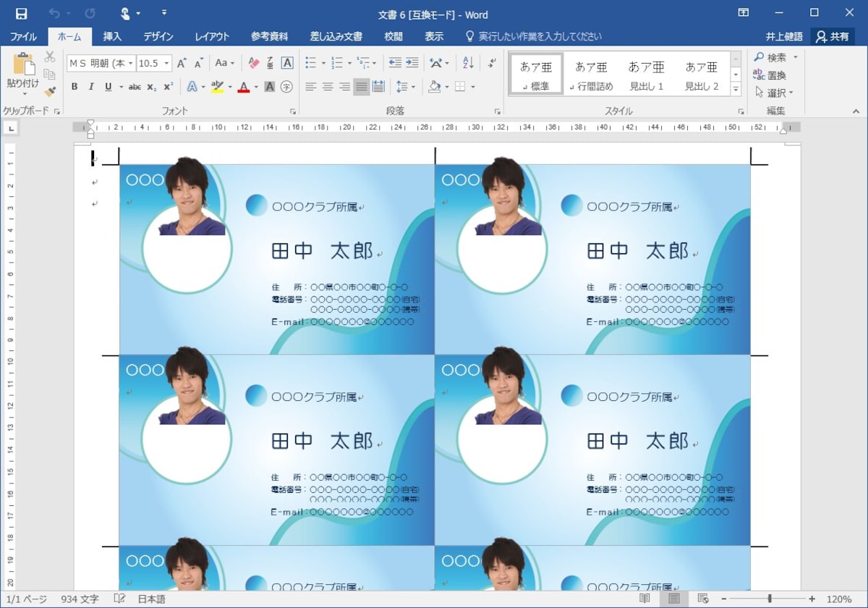The height and width of the screenshot is (608, 868).
Task: Apply superscript x² formatting
Action: pos(168,87)
